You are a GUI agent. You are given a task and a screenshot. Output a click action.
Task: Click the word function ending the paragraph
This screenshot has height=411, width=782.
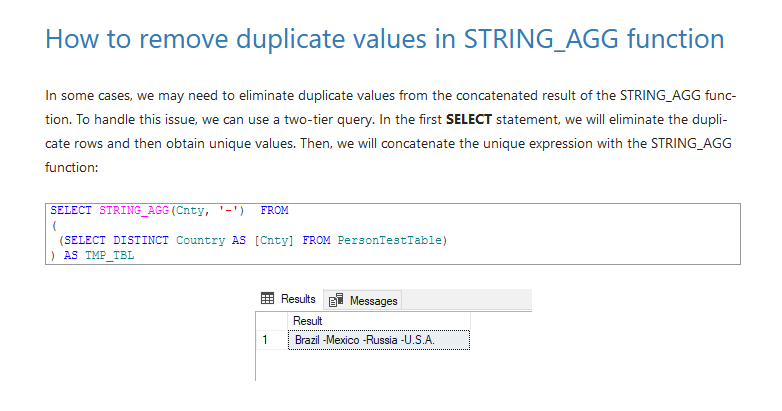tap(71, 168)
